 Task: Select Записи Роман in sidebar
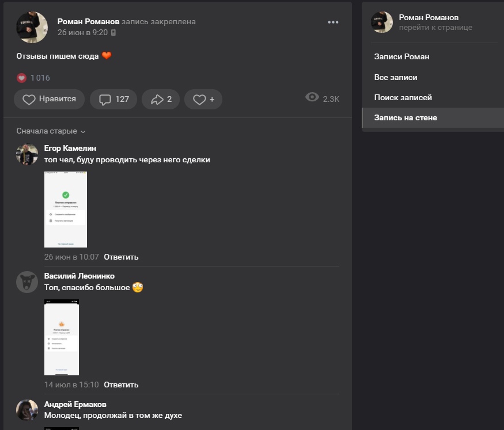(x=401, y=56)
